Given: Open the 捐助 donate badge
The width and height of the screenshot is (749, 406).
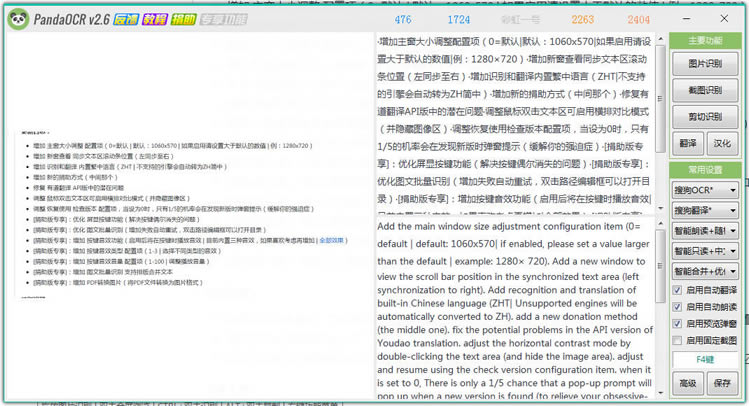Looking at the screenshot, I should (x=183, y=20).
